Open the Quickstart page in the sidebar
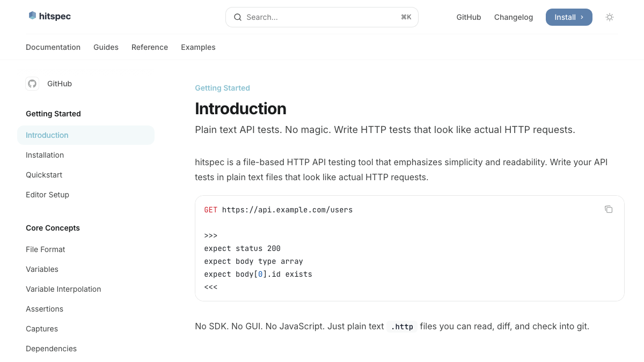Screen dimensions: 644x362 44,175
